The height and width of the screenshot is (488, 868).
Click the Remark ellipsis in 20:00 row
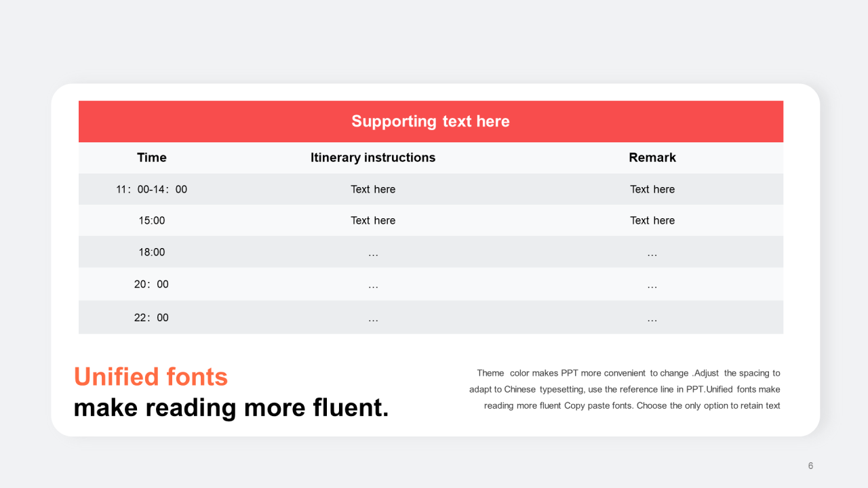click(652, 287)
